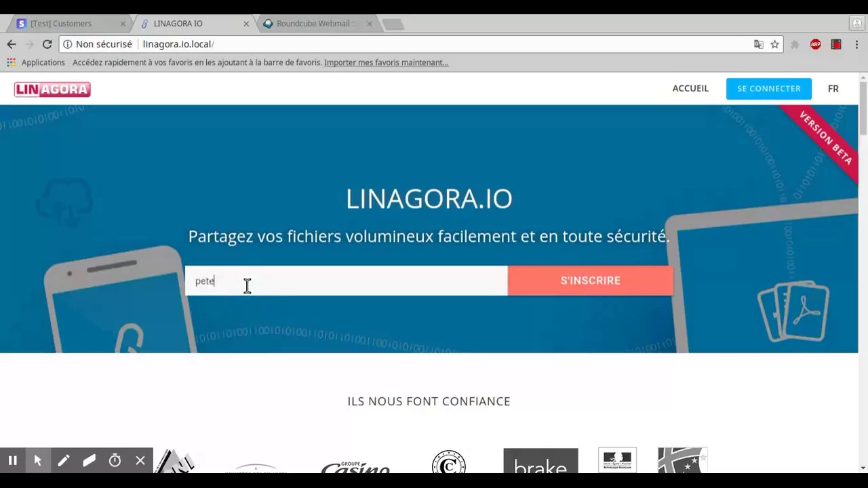
Task: Click 'Importer mes favoris maintenant...' link
Action: click(x=386, y=62)
